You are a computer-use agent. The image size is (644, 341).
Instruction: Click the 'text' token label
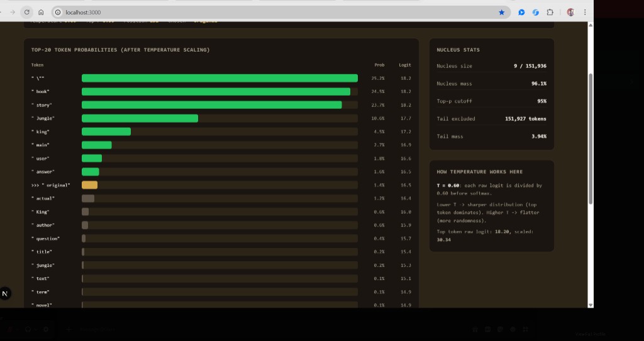pos(40,279)
